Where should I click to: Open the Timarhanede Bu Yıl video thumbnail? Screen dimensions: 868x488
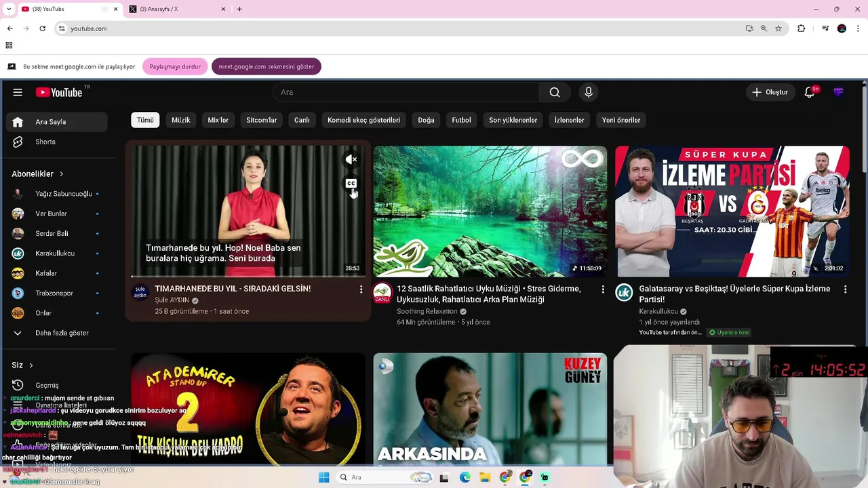(x=248, y=211)
